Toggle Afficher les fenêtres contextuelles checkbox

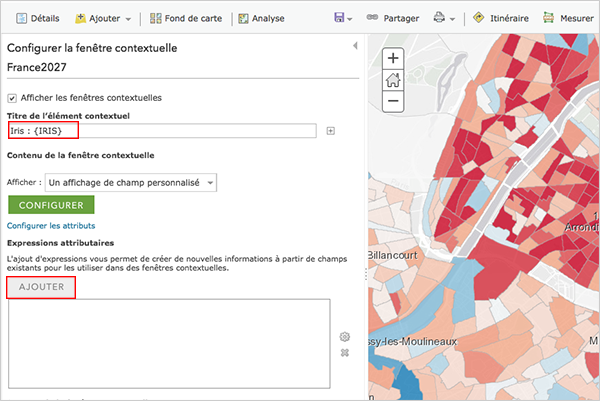13,98
